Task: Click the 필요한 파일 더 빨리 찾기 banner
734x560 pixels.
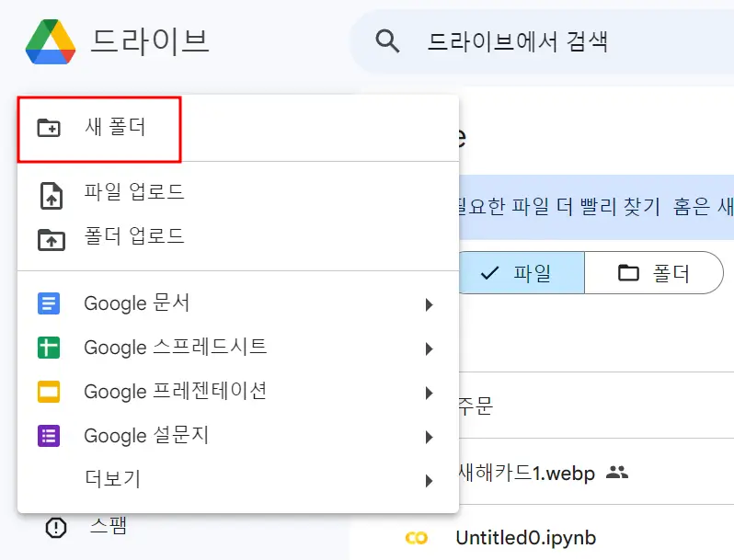Action: point(596,207)
